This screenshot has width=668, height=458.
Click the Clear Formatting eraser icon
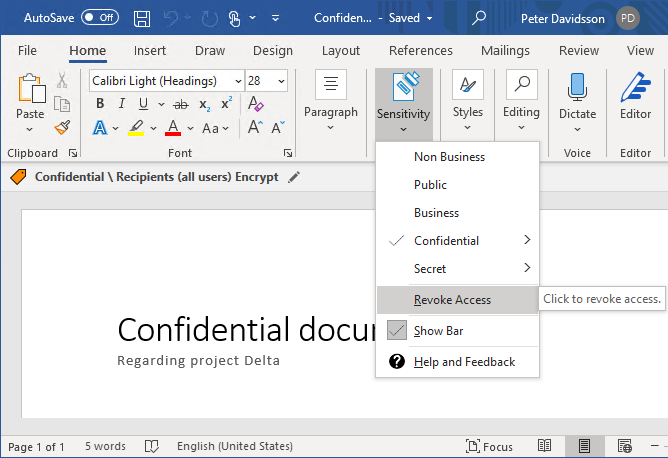click(255, 104)
